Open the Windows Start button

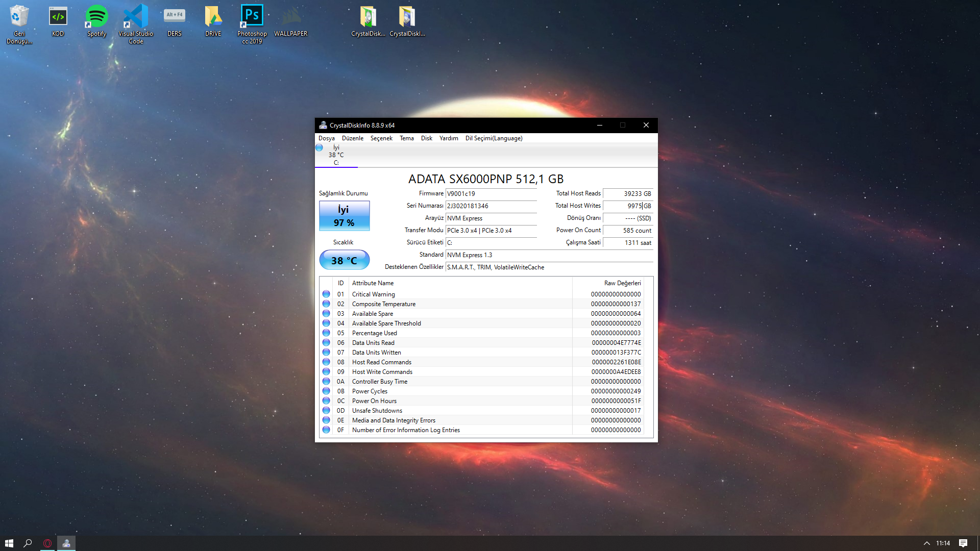(x=9, y=543)
